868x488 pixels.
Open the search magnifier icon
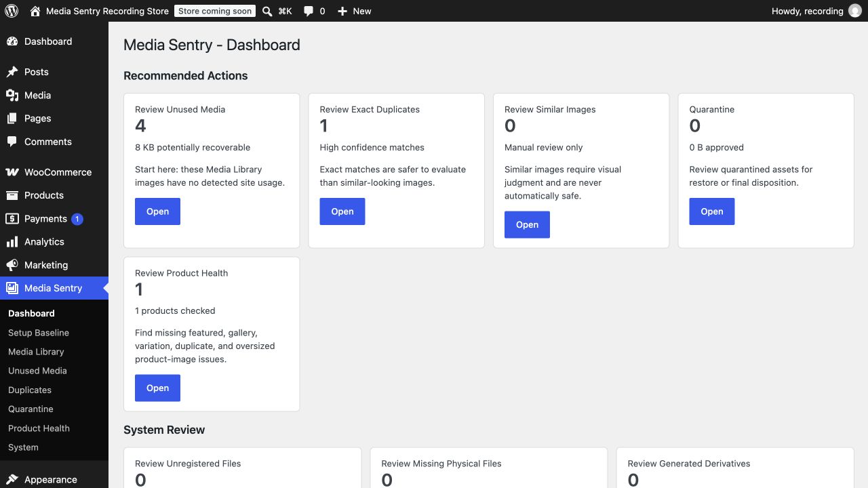tap(267, 11)
